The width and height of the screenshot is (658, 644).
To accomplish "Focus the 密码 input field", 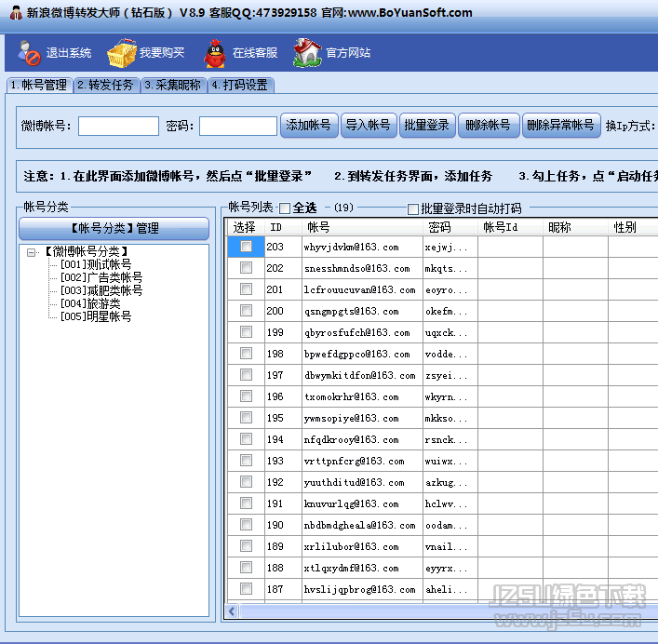I will (238, 126).
